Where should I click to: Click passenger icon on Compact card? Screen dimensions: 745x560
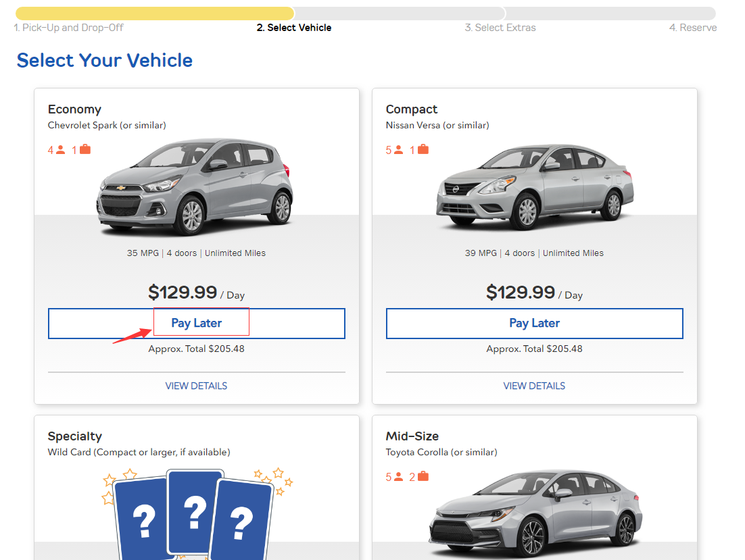tap(399, 150)
